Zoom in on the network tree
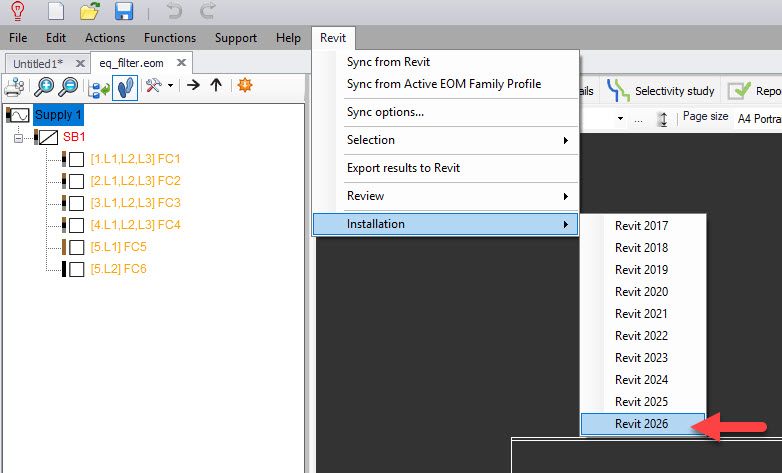Viewport: 782px width, 473px height. 44,86
